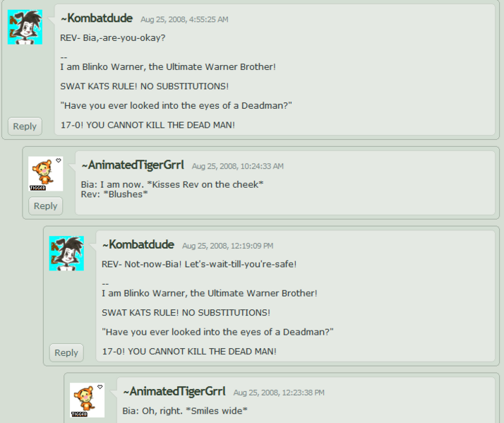
Task: Open the ~AnimatedTigerGrrl username link on the 10:24:33 AM comment
Action: coord(133,165)
